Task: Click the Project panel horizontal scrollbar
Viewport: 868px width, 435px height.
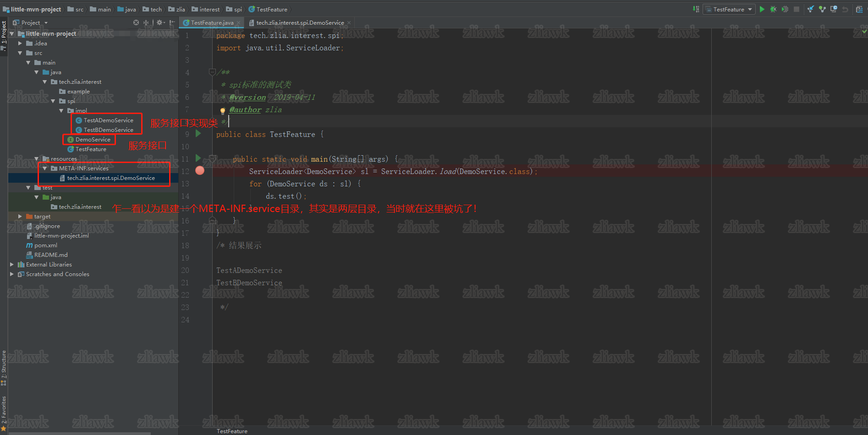Action: (80, 433)
